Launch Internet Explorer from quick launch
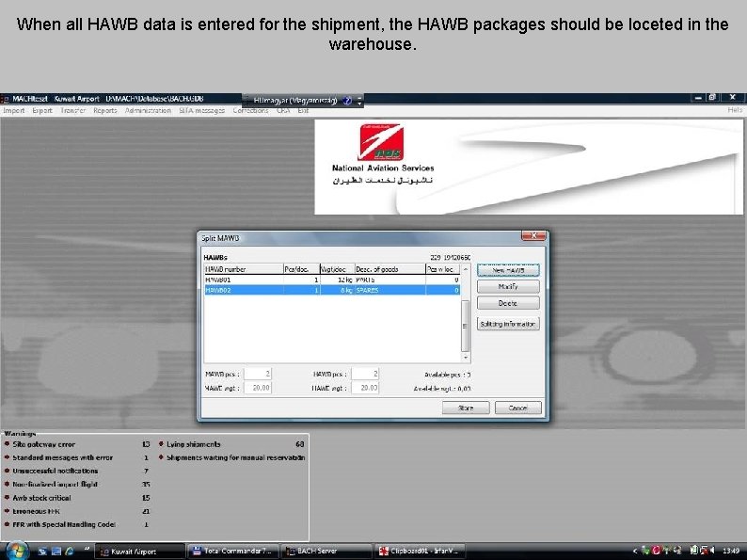747x560 pixels. tap(70, 552)
